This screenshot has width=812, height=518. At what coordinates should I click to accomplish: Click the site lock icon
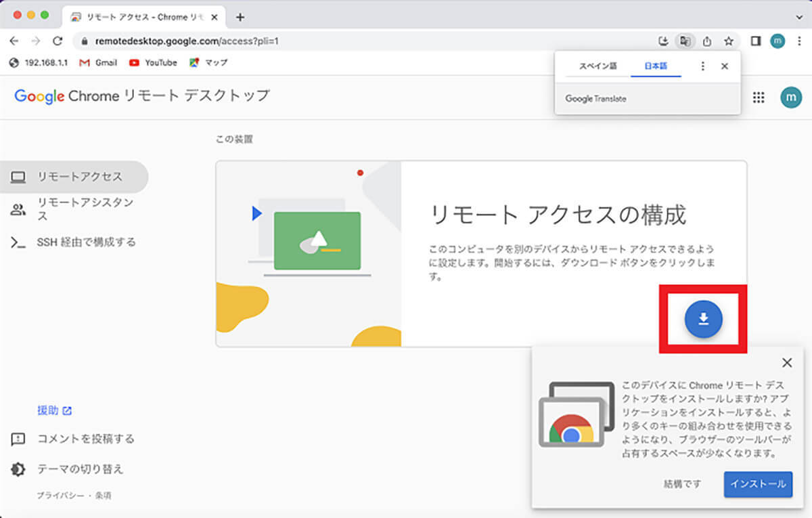(85, 41)
